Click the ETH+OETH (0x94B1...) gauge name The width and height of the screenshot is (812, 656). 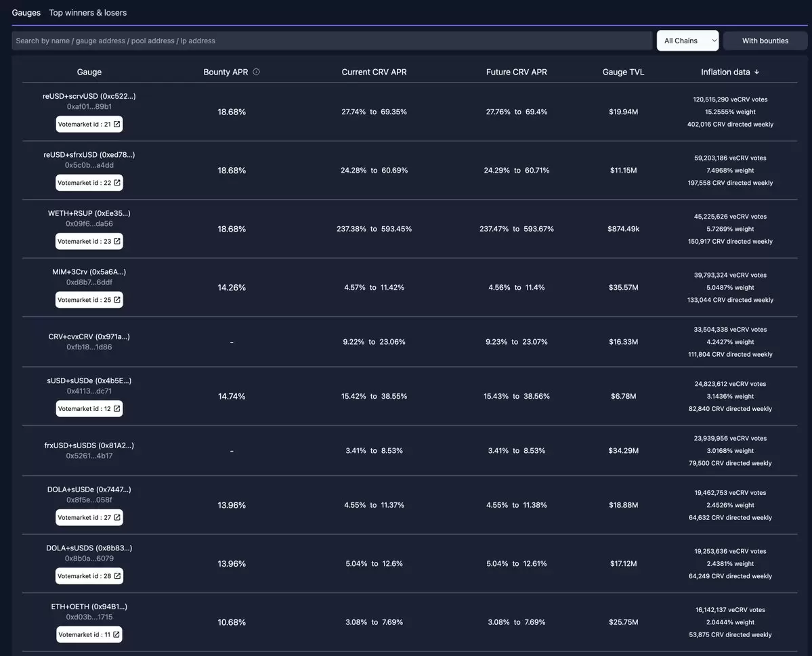click(x=89, y=607)
